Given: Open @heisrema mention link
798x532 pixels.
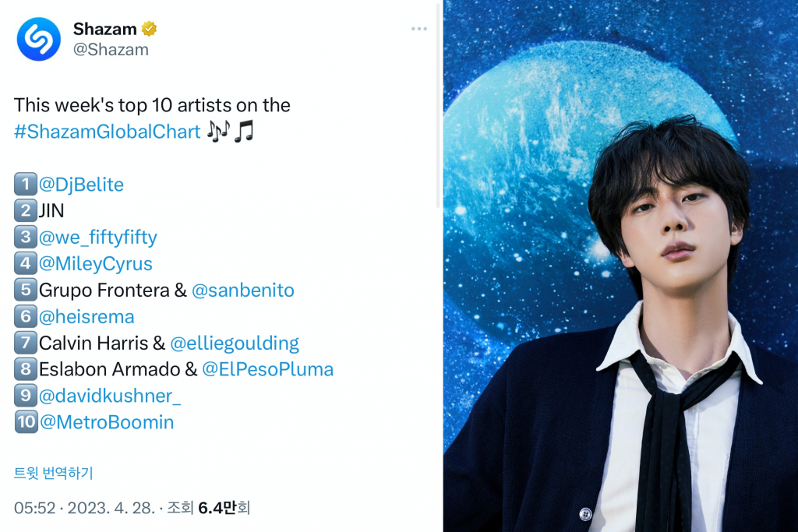Looking at the screenshot, I should [87, 316].
